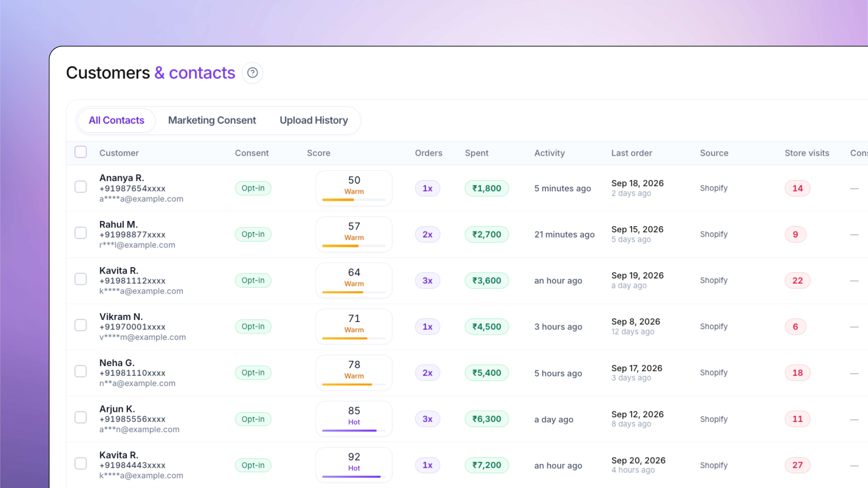Click the Sep 18, 2026 last order
868x488 pixels.
coord(638,183)
